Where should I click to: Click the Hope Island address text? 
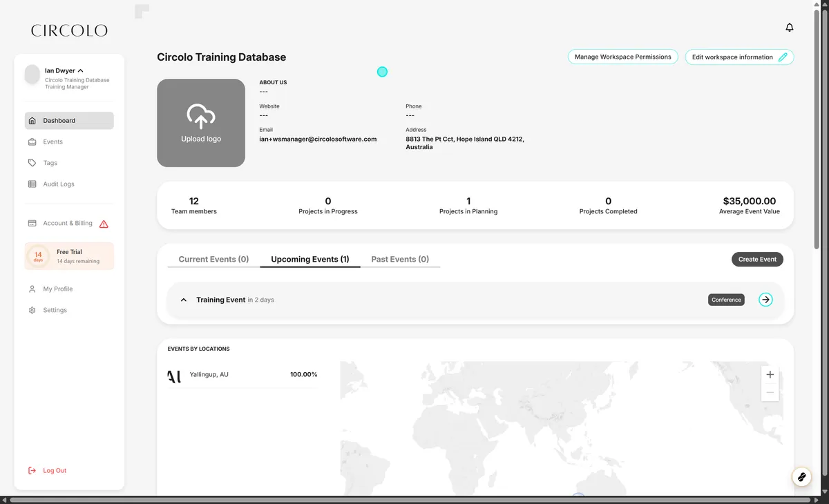(x=465, y=144)
